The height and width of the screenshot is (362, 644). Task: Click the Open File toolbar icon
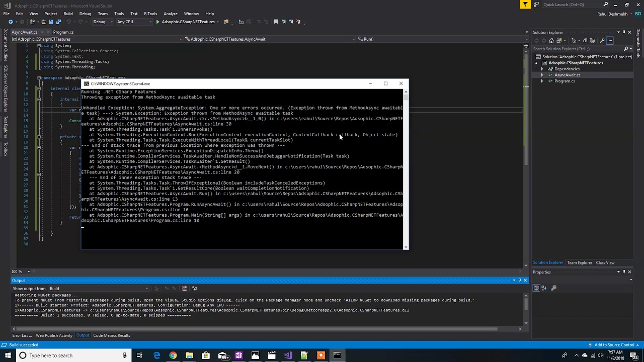44,22
